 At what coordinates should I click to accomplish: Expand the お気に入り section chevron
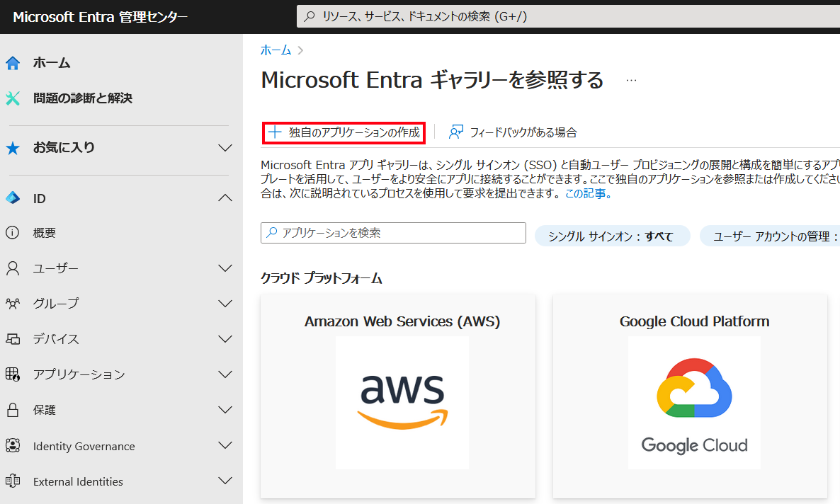tap(225, 148)
